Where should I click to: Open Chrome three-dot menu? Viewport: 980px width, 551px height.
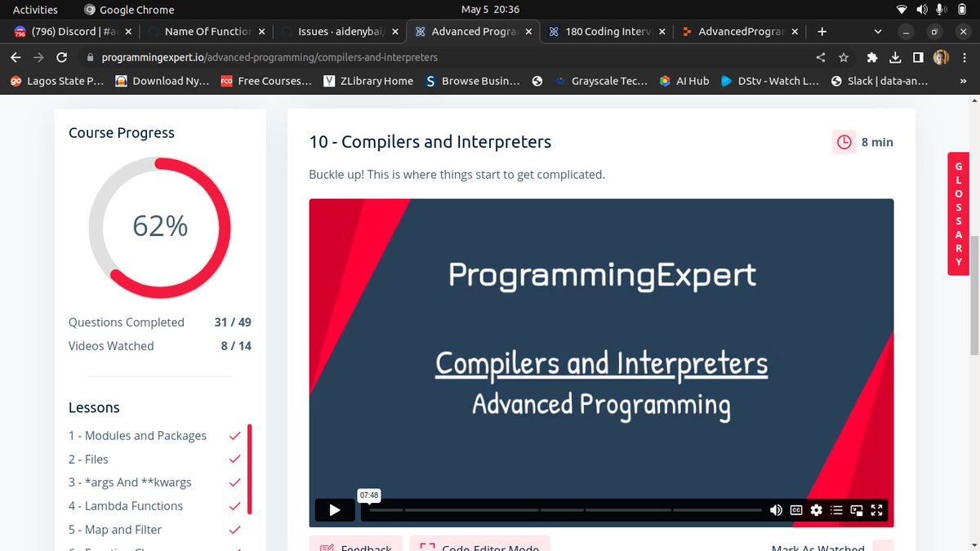[964, 58]
